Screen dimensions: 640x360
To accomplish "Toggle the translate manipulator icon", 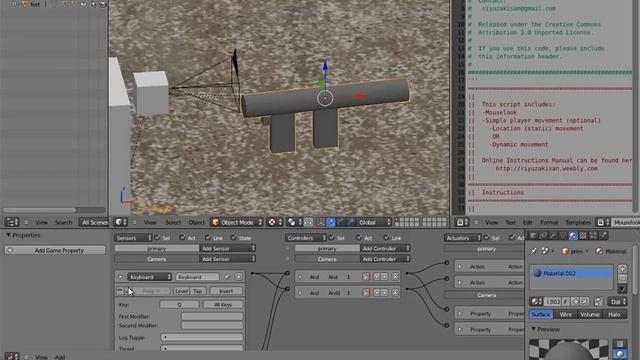I will pyautogui.click(x=331, y=222).
